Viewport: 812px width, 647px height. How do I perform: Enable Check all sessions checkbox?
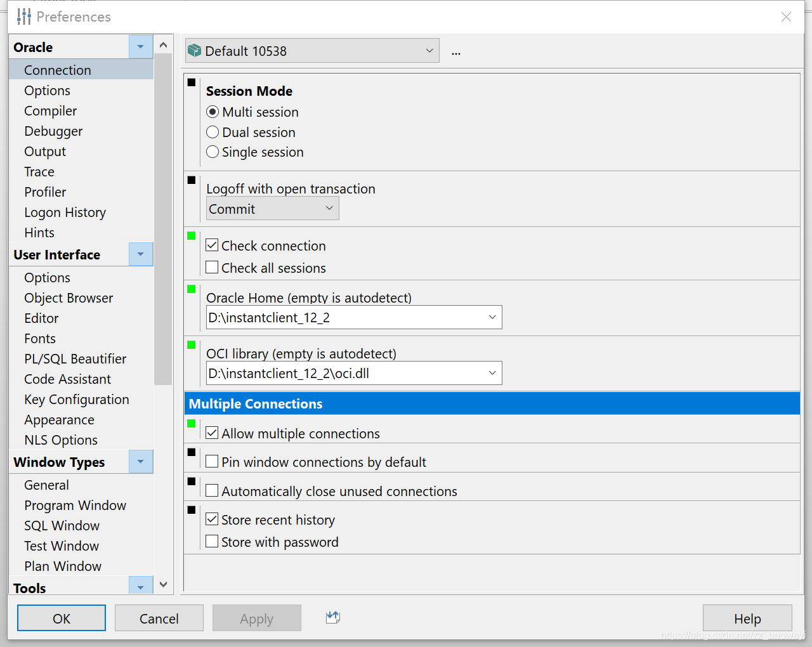[213, 268]
